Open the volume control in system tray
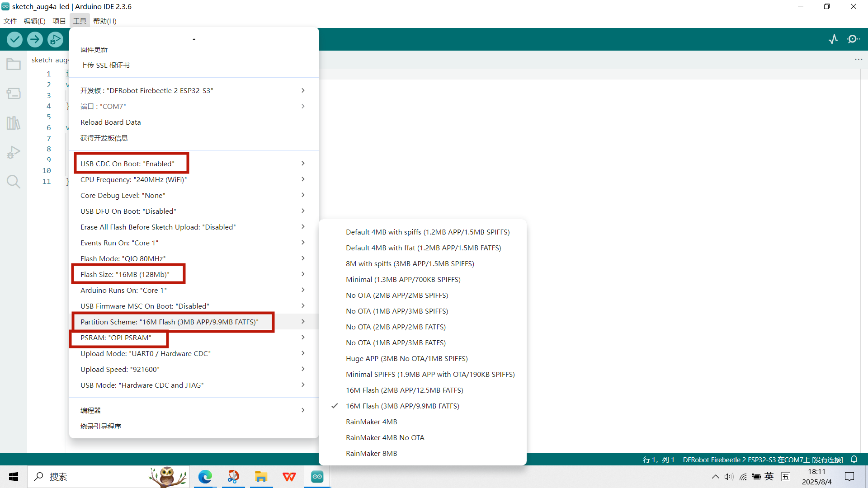Viewport: 868px width, 488px height. tap(729, 477)
